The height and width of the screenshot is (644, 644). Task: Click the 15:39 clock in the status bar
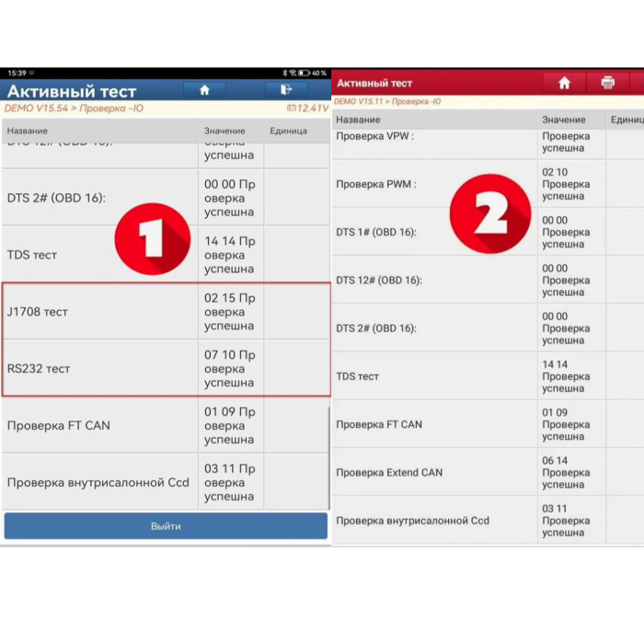17,73
